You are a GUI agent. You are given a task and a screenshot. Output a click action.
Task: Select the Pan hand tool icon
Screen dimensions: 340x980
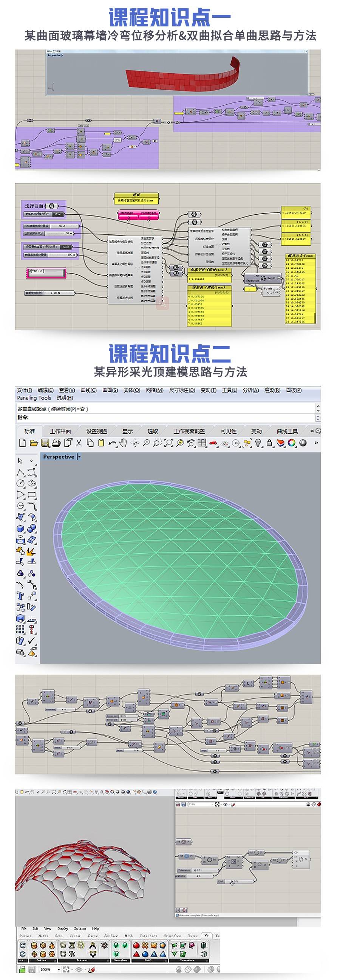[123, 443]
